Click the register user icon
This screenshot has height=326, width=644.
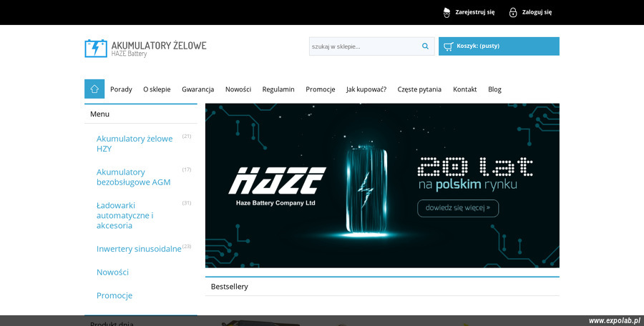pyautogui.click(x=447, y=12)
